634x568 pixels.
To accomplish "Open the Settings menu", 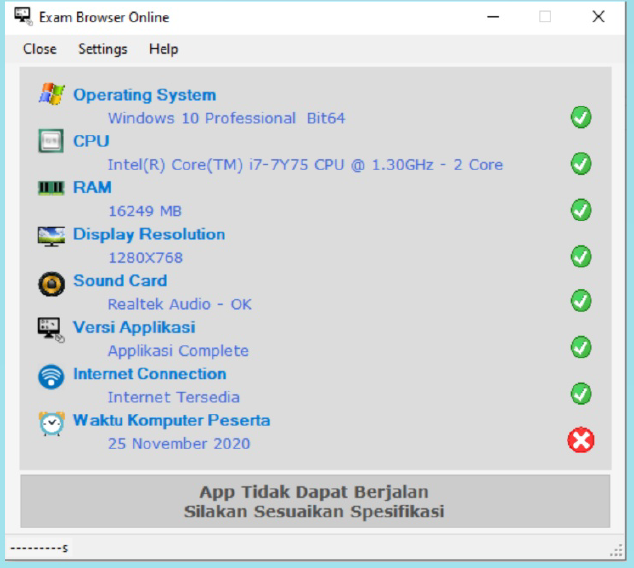I will (x=103, y=49).
